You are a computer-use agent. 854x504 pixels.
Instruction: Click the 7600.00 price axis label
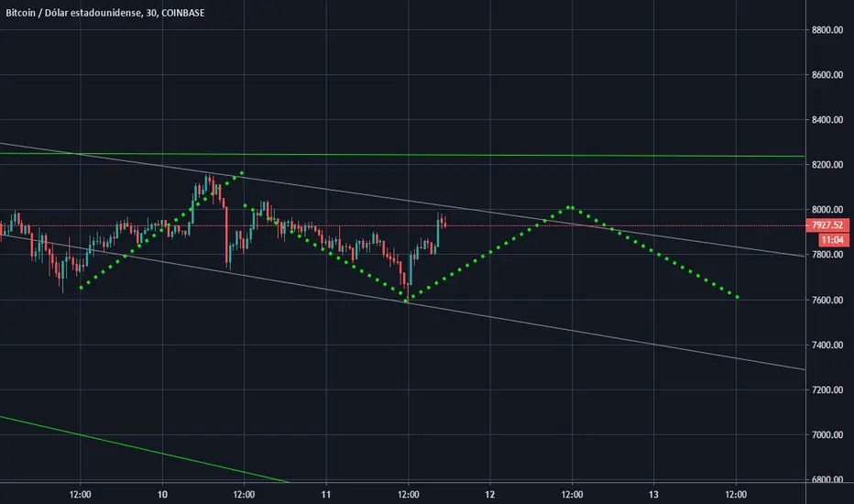[x=827, y=300]
